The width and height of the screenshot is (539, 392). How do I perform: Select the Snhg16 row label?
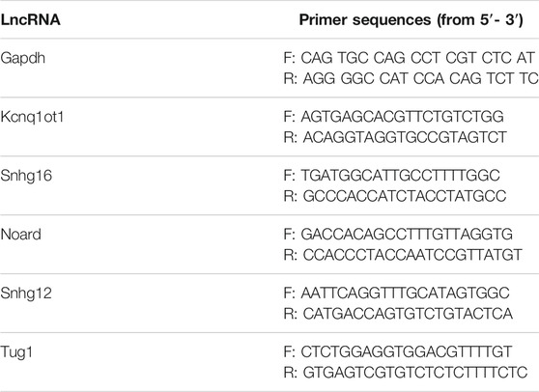[x=26, y=177]
